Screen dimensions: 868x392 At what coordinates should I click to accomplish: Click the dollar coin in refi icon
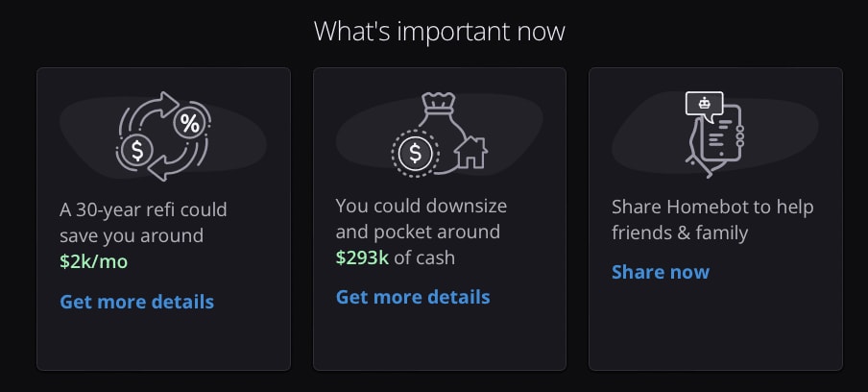click(x=136, y=151)
